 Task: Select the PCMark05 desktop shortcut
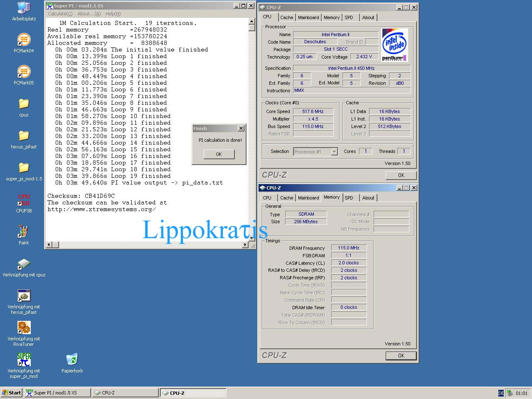(x=24, y=75)
